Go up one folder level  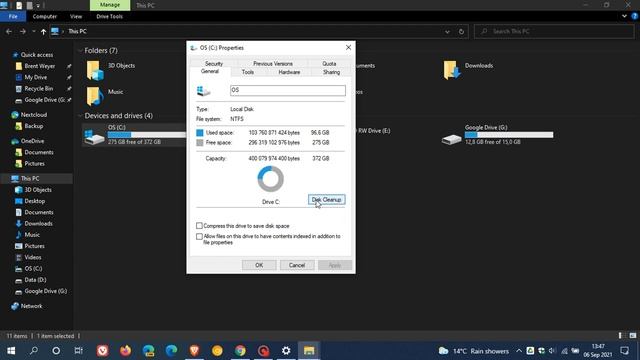point(43,31)
